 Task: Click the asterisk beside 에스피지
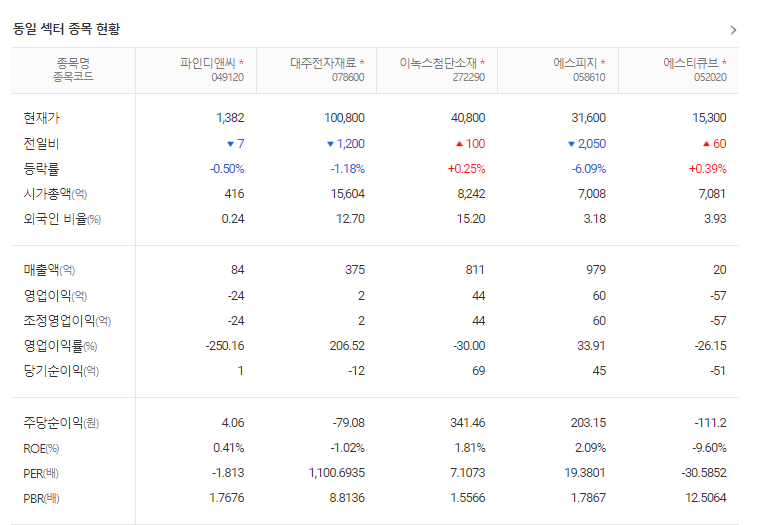pos(603,62)
